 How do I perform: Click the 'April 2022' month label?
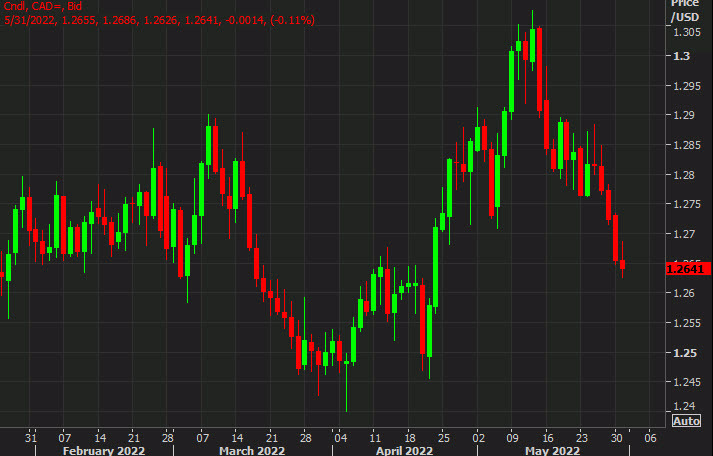click(404, 451)
